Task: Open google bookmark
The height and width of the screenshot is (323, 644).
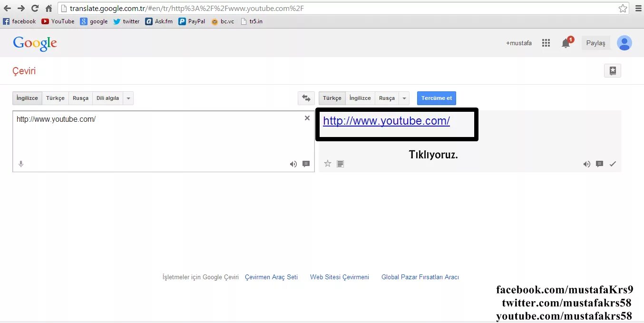Action: 94,21
